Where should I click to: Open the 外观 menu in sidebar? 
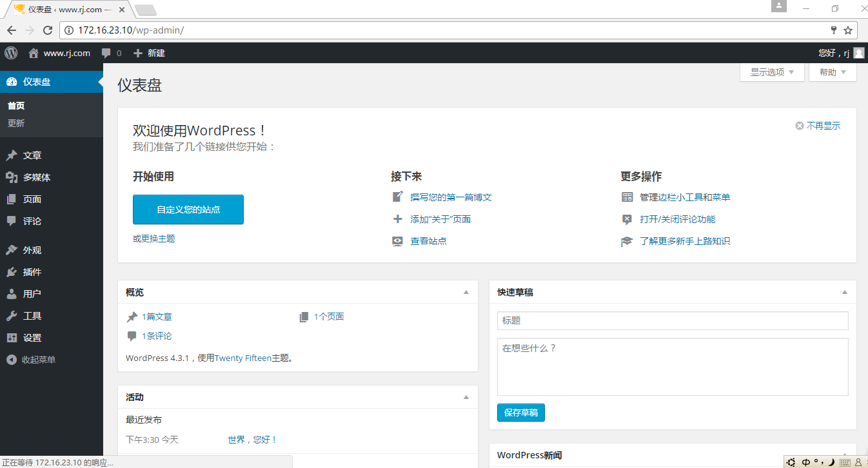coord(52,250)
